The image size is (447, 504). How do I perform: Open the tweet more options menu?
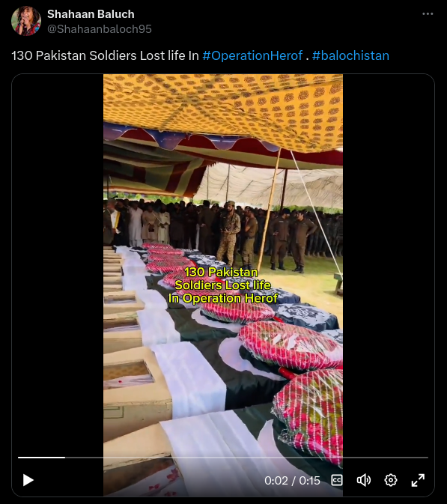428,13
